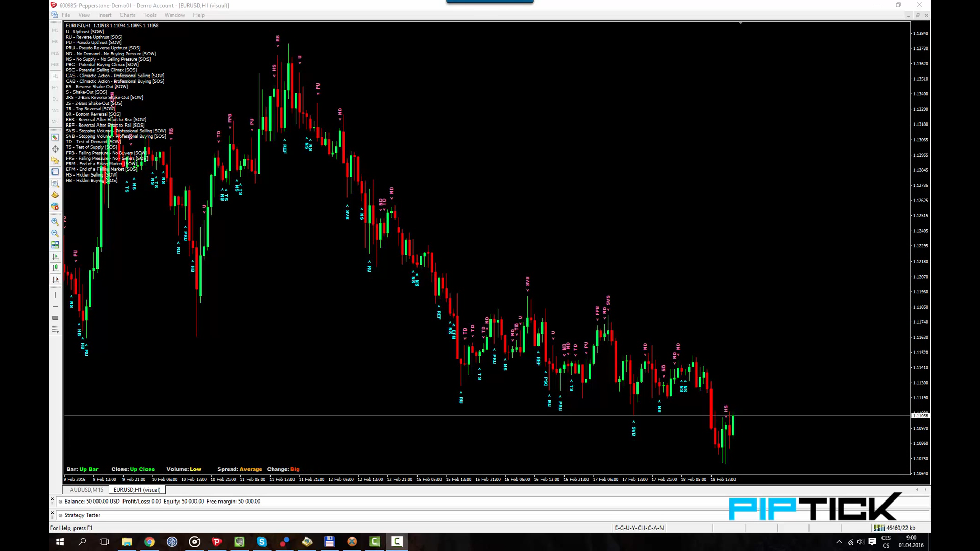This screenshot has height=551, width=980.
Task: Open the Navigator star-folder icon
Action: 55,161
